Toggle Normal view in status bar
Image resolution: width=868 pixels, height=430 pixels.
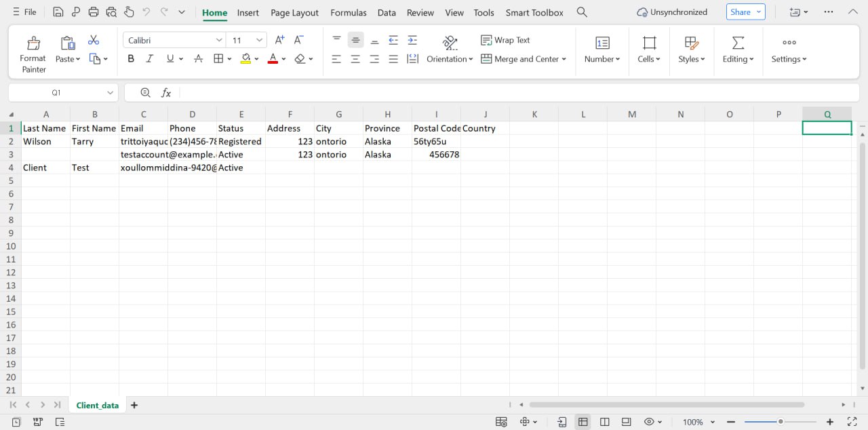pos(583,422)
